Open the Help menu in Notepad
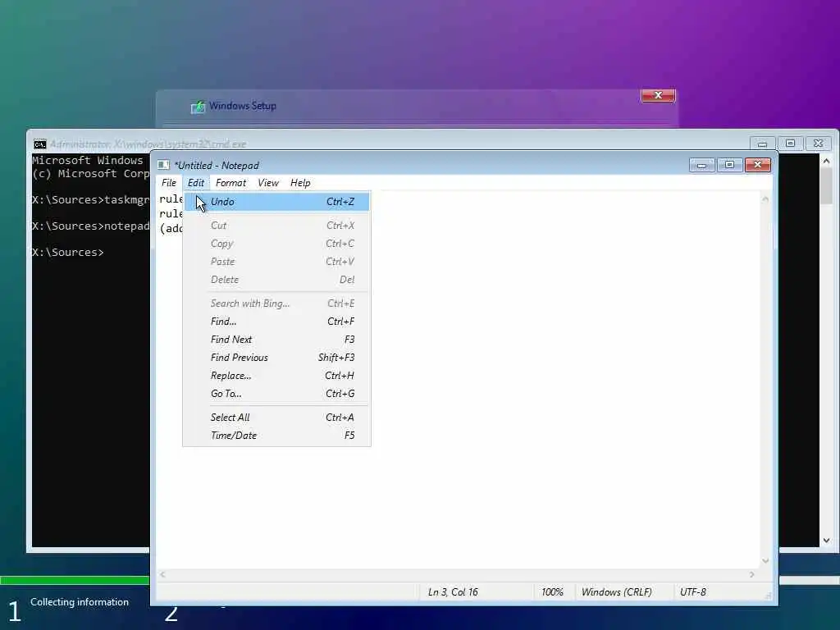The image size is (840, 630). tap(300, 183)
